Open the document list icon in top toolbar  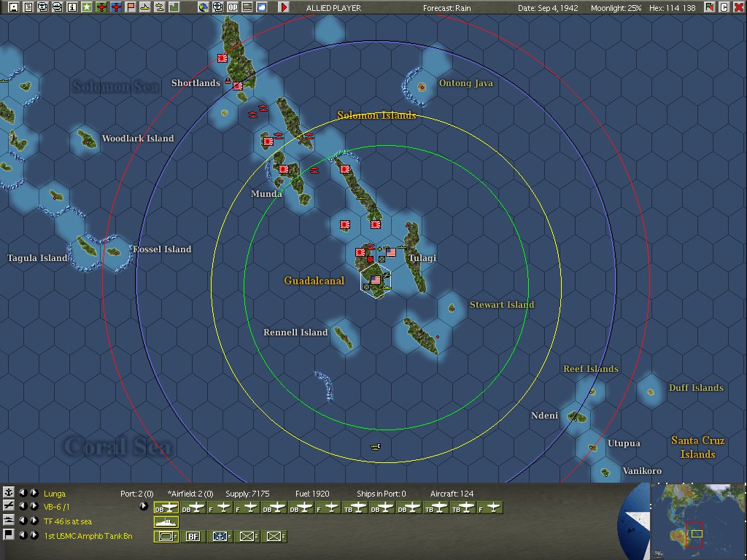tap(28, 7)
